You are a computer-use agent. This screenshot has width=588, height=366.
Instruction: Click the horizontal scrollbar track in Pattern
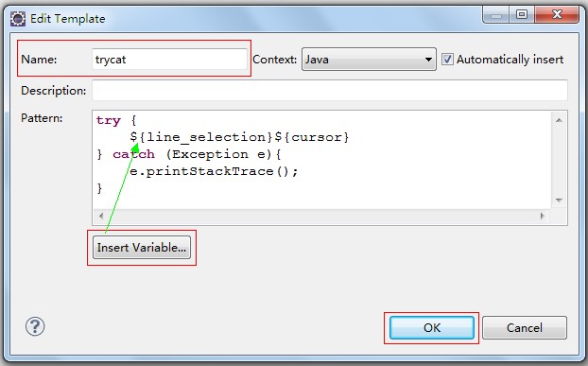point(321,216)
